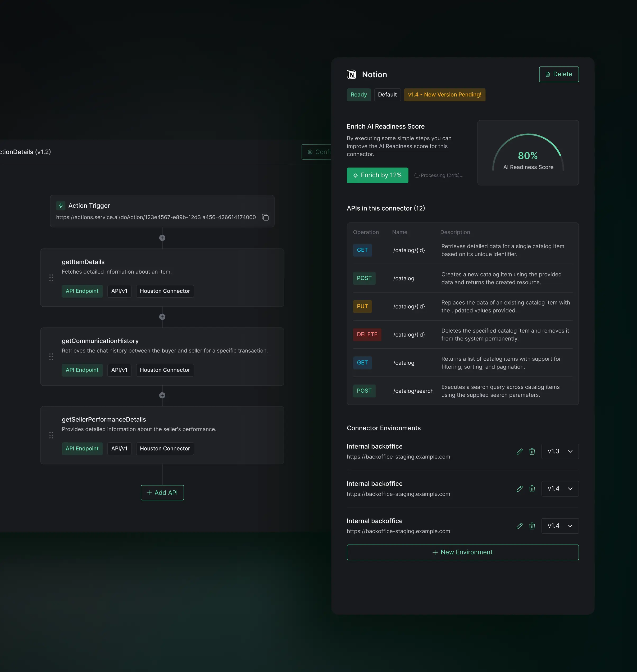The image size is (637, 672).
Task: Click the 'Deletes the specified catalog item' description
Action: click(x=505, y=335)
